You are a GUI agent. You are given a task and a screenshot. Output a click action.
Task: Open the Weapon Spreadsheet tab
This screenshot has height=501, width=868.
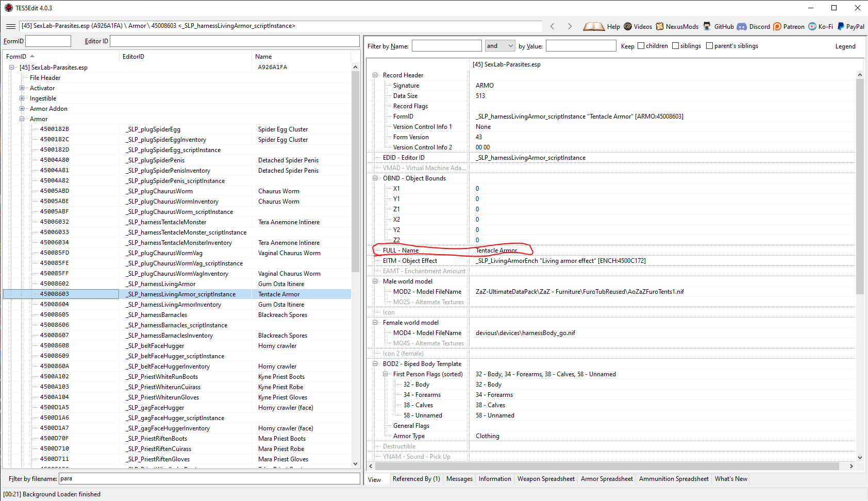[x=546, y=479]
